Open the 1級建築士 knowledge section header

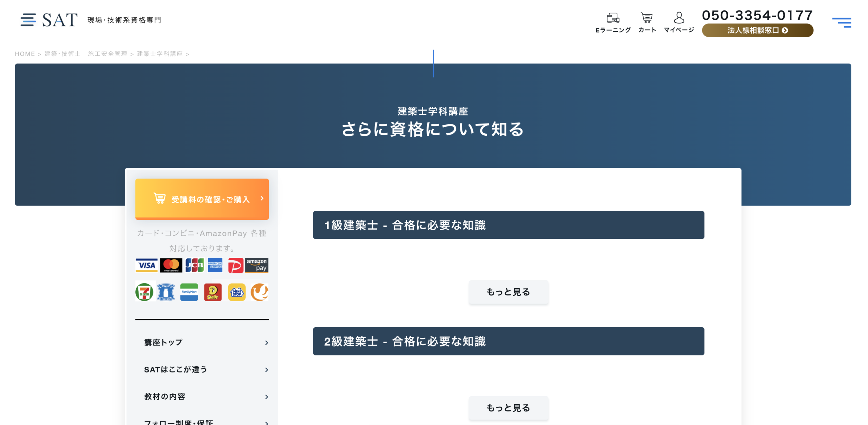coord(508,225)
